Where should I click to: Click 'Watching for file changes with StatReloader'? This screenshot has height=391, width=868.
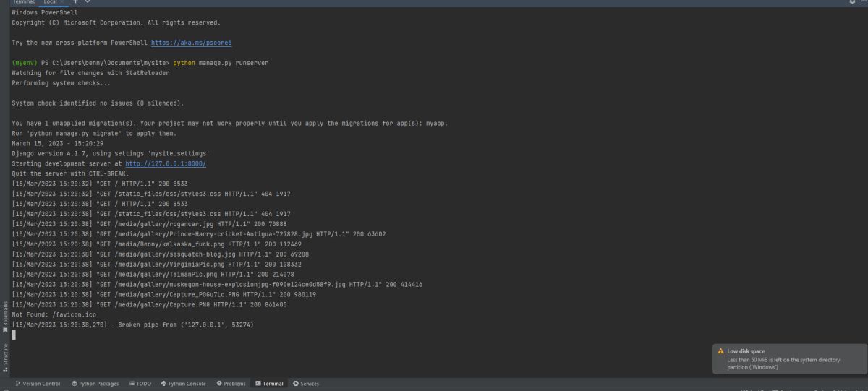(x=90, y=73)
